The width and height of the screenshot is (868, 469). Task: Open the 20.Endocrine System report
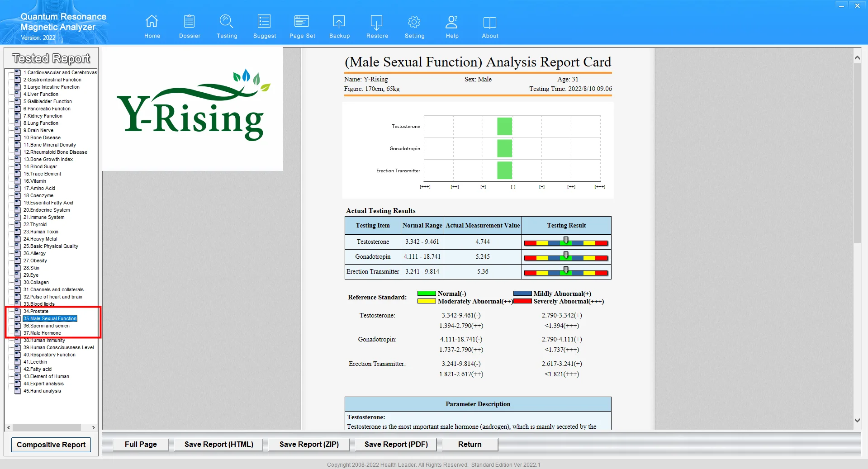click(x=47, y=210)
